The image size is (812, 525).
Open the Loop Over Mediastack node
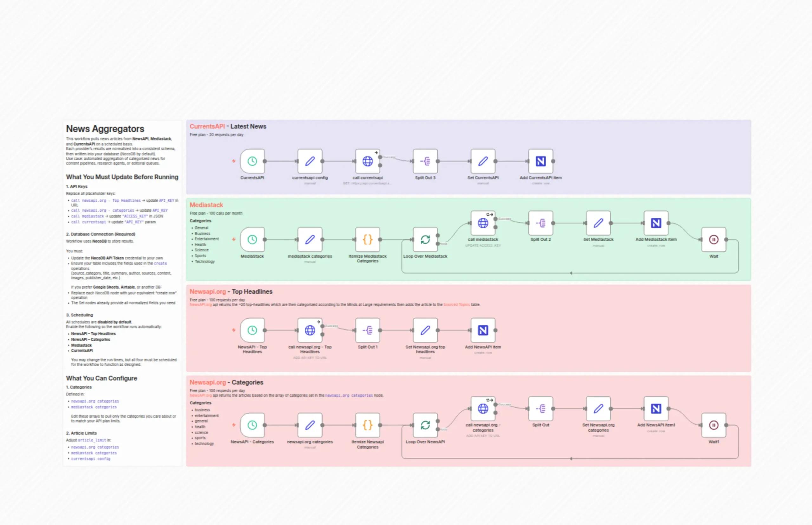(425, 239)
